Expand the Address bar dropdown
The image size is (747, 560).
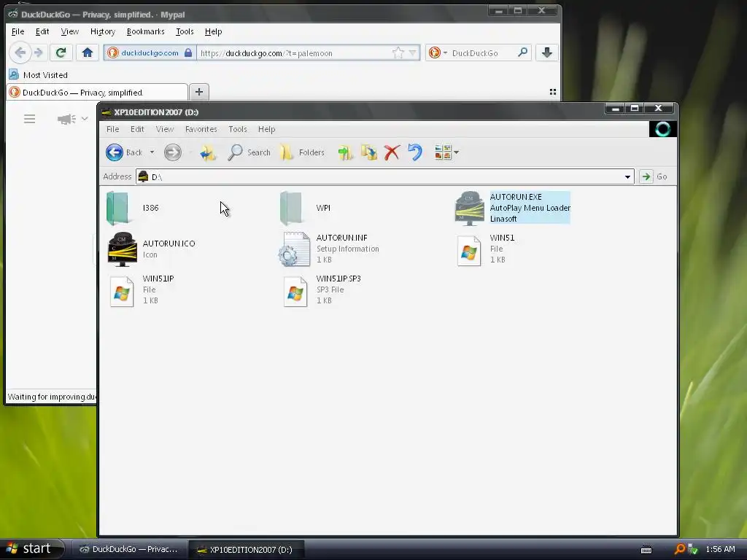627,176
